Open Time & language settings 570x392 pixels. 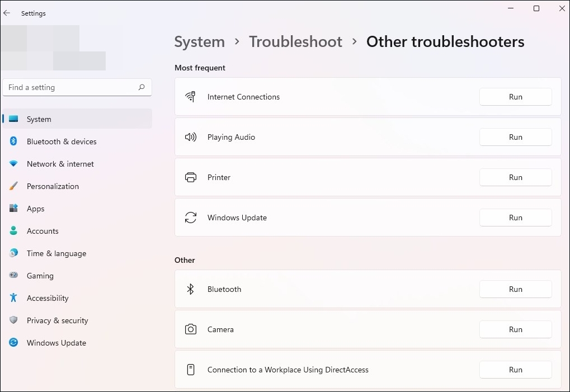point(56,253)
